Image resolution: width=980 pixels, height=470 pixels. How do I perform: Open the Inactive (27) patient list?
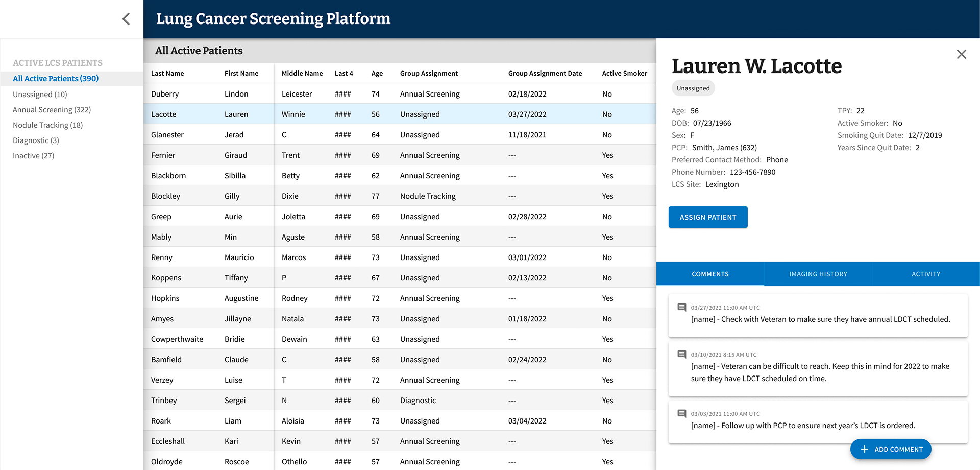(x=33, y=156)
